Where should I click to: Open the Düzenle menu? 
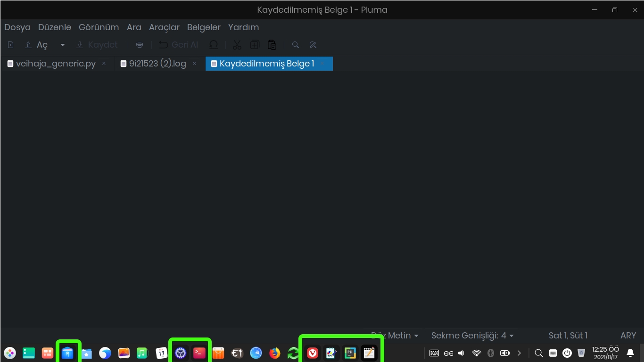[55, 27]
